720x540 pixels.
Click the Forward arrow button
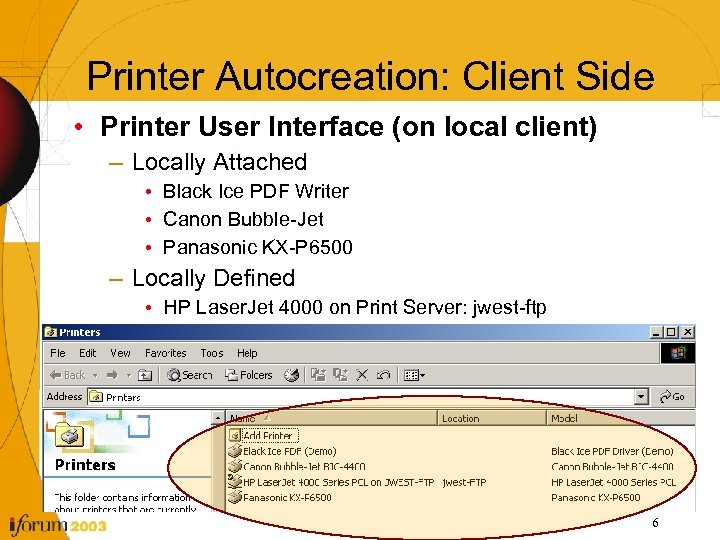tap(112, 375)
